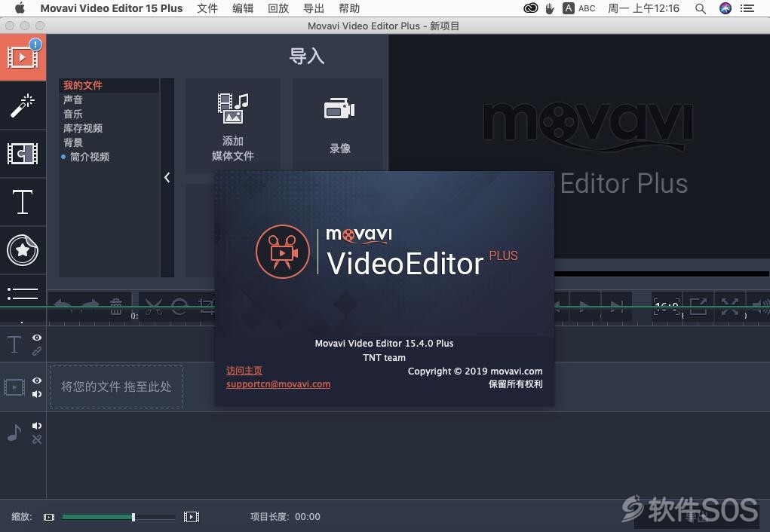Image resolution: width=770 pixels, height=532 pixels.
Task: Open the 导出 menu
Action: (313, 8)
